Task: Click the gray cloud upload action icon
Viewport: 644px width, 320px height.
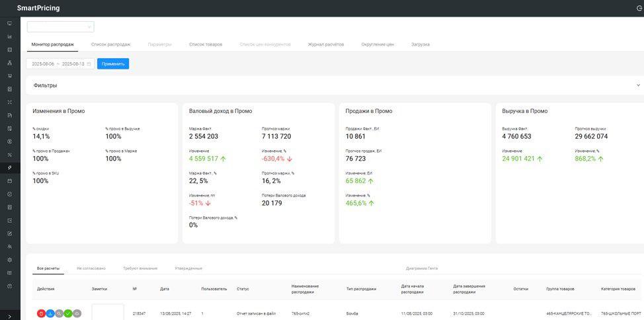Action: [x=77, y=313]
